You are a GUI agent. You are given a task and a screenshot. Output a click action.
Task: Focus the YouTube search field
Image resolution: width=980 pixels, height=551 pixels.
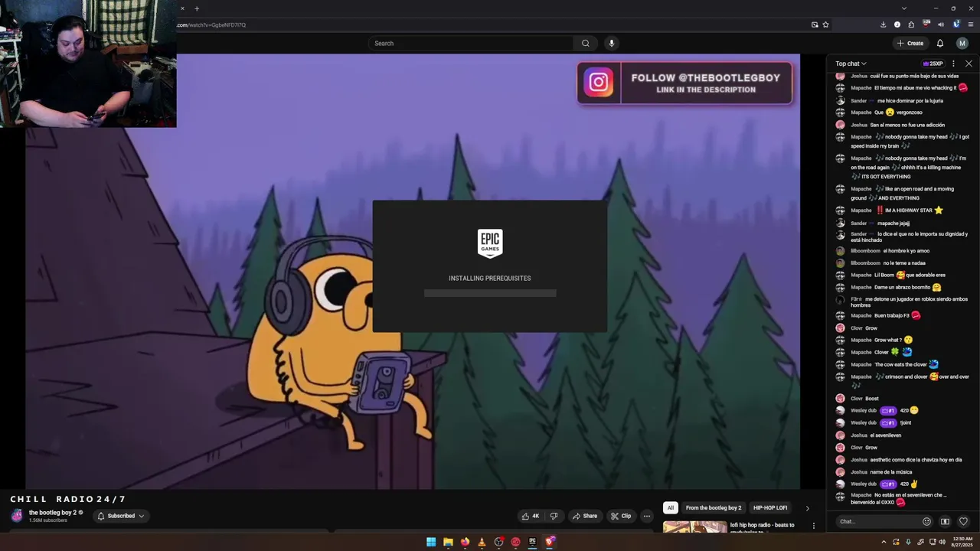click(x=471, y=43)
